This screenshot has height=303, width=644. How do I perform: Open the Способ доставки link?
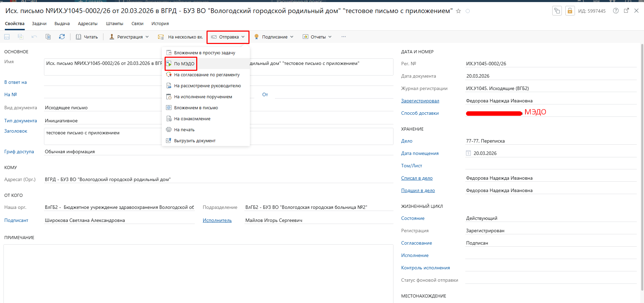(x=420, y=113)
